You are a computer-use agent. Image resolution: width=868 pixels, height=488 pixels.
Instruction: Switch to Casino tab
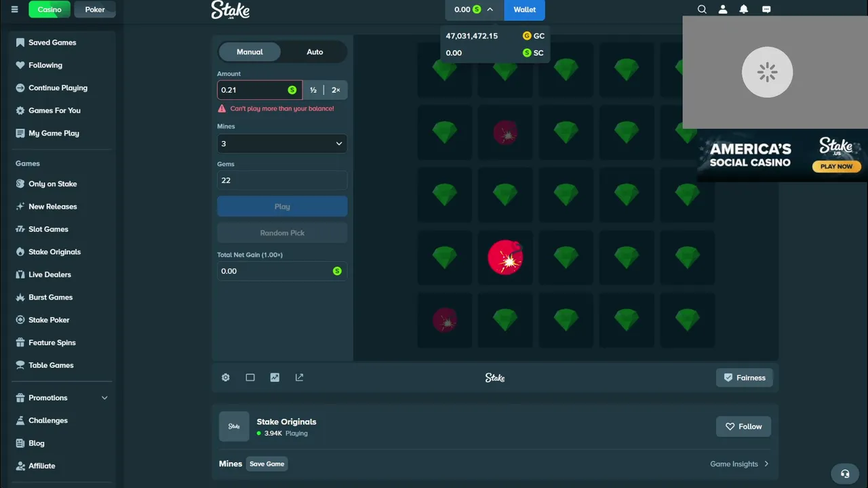50,9
